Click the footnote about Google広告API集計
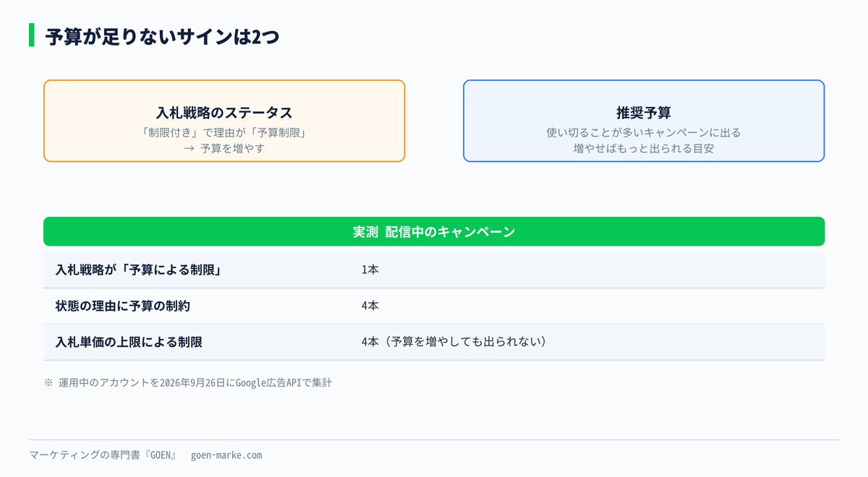This screenshot has height=477, width=868. coord(188,383)
